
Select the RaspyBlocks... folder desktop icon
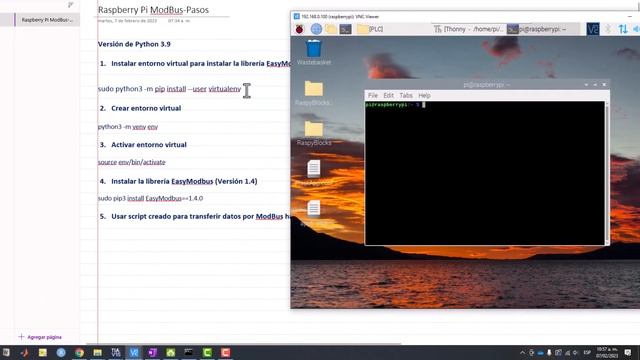pyautogui.click(x=313, y=93)
